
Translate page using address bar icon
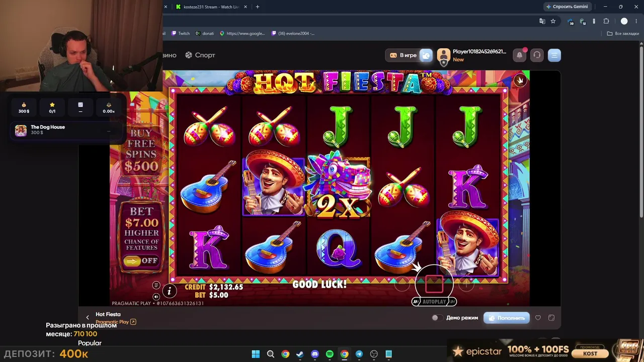542,21
